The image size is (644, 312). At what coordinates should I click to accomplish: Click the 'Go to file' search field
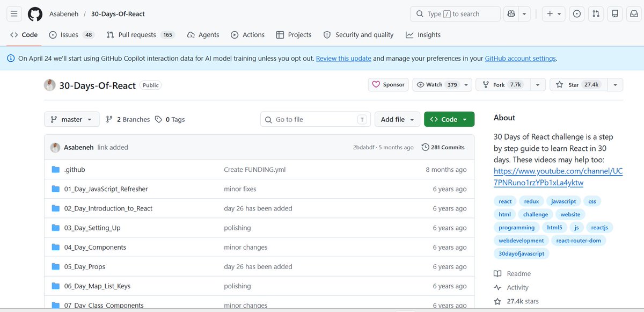(316, 119)
